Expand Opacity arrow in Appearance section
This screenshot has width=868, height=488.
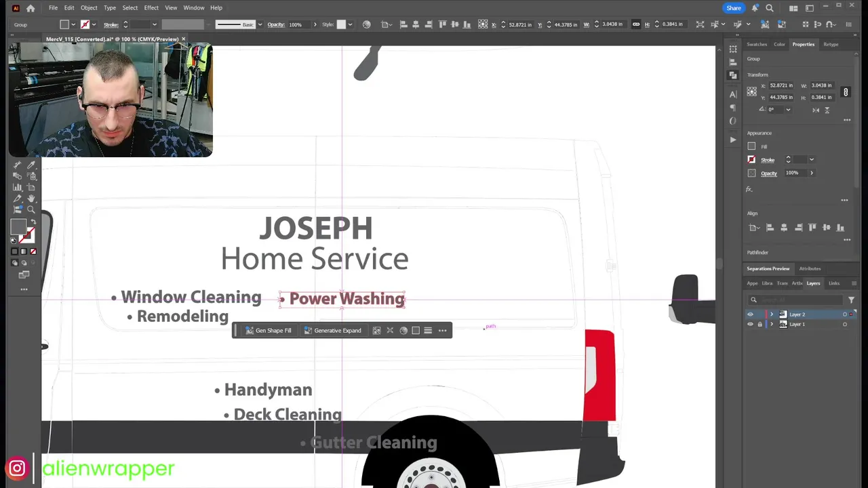click(x=812, y=173)
